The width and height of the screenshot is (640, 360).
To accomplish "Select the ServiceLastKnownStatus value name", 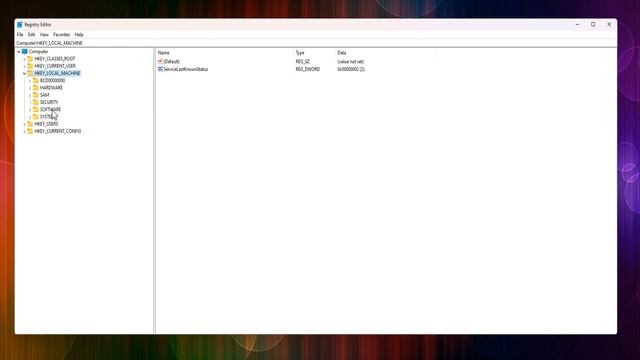I will (x=186, y=69).
